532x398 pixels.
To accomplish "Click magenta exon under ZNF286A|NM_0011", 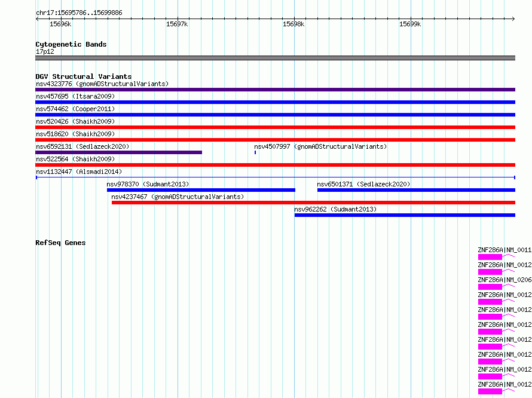I will click(x=490, y=257).
